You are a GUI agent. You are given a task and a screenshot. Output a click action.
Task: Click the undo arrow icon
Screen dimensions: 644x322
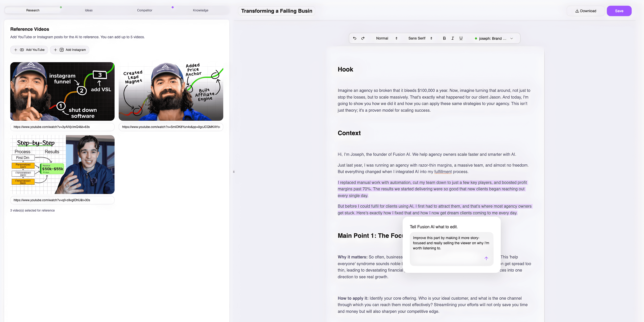(x=354, y=38)
